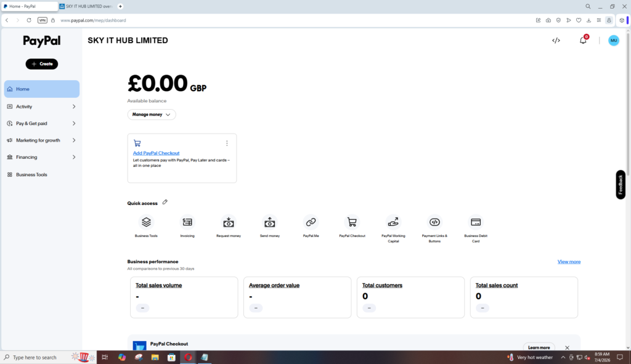This screenshot has width=631, height=364.
Task: Open the PayPal.Me quick access icon
Action: coord(311,222)
